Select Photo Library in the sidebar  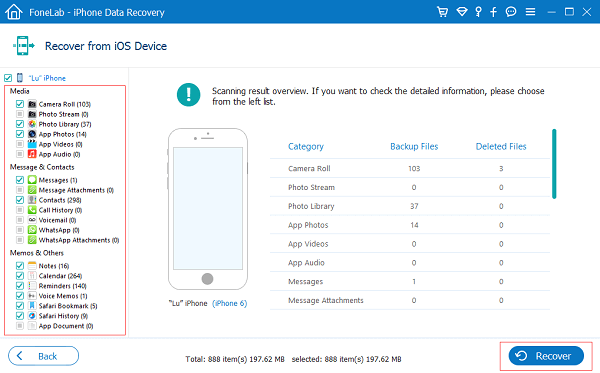click(x=65, y=124)
